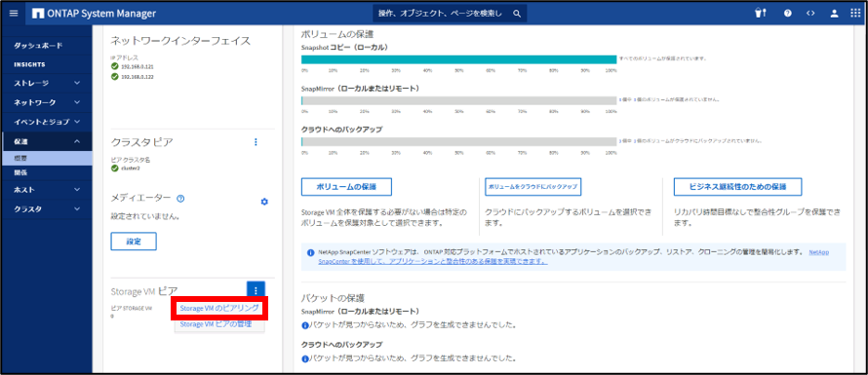This screenshot has height=375, width=868.
Task: Open the Cluster Peers three-dot menu
Action: [x=256, y=142]
